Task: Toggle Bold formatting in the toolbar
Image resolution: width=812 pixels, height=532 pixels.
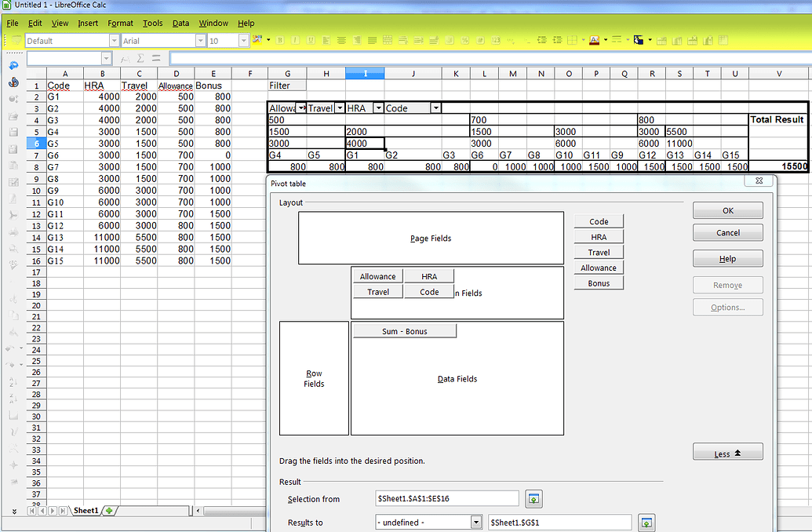Action: click(278, 40)
